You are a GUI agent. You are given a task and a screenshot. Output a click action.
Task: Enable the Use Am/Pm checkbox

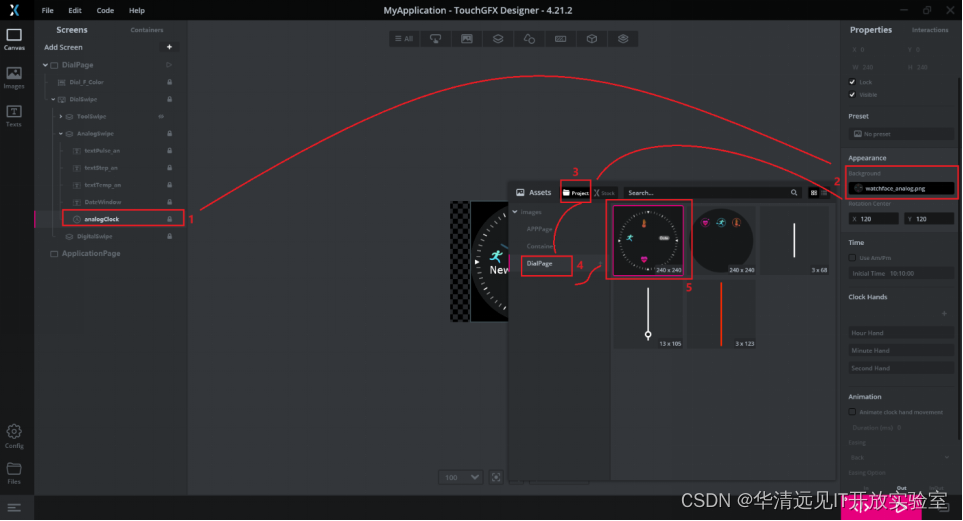[852, 258]
